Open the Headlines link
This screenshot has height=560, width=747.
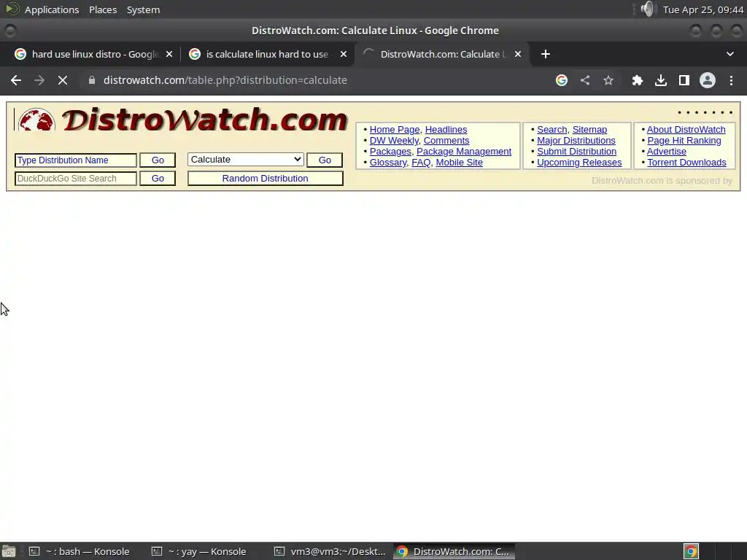(x=446, y=130)
